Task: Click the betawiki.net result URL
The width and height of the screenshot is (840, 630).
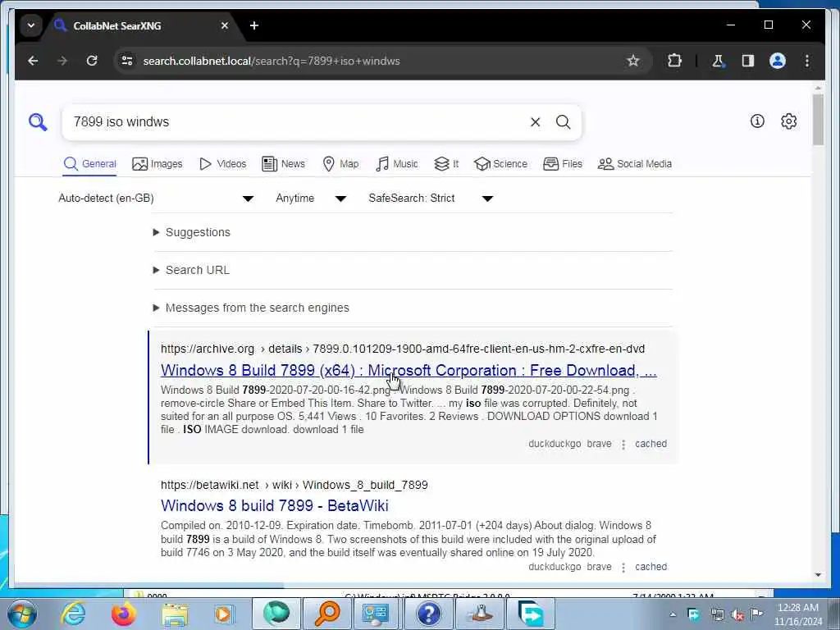Action: [294, 486]
